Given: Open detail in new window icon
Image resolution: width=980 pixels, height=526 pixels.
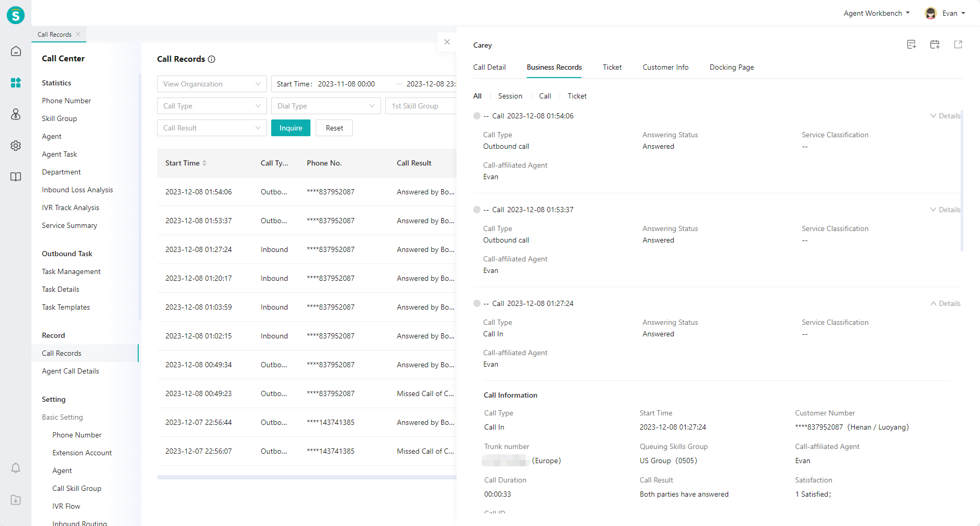Looking at the screenshot, I should pyautogui.click(x=958, y=45).
